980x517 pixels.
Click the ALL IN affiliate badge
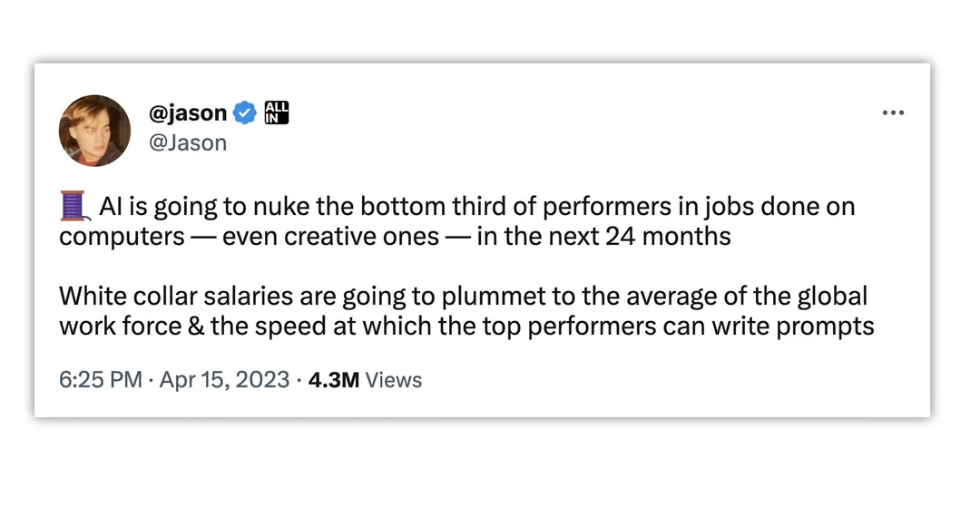point(276,113)
